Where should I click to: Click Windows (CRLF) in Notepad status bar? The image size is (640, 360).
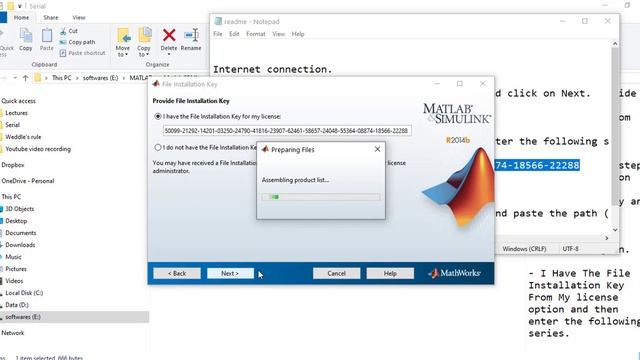(x=524, y=249)
